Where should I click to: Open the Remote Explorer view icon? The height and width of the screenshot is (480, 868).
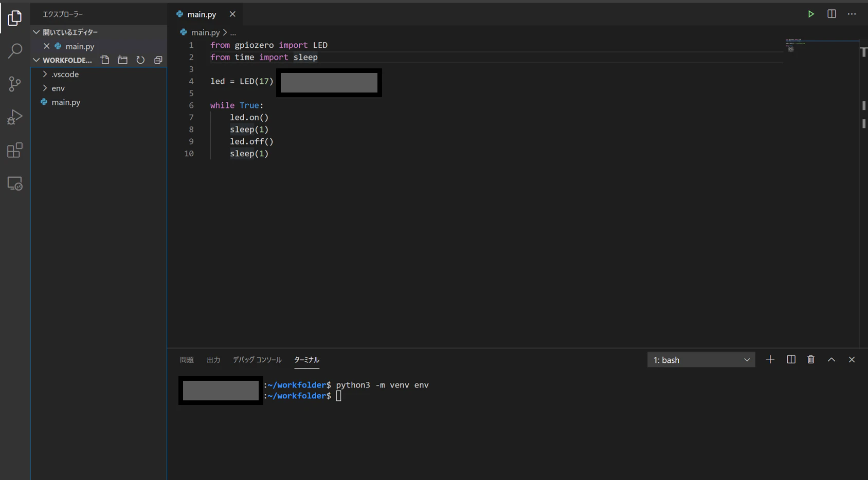point(15,183)
